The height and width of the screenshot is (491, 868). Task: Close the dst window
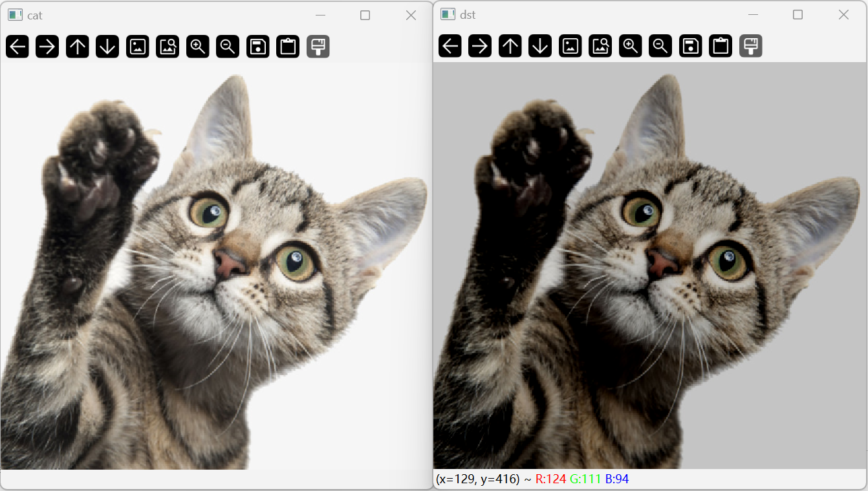(x=843, y=14)
